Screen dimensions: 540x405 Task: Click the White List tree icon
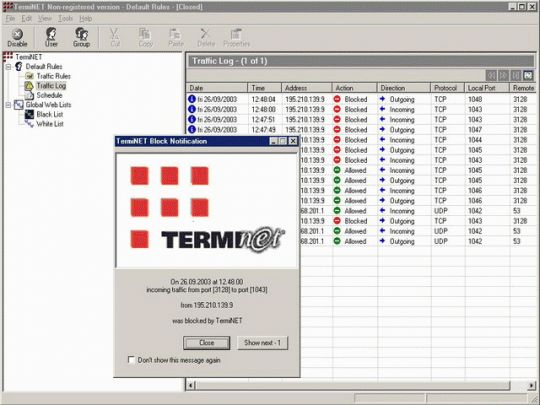(30, 124)
